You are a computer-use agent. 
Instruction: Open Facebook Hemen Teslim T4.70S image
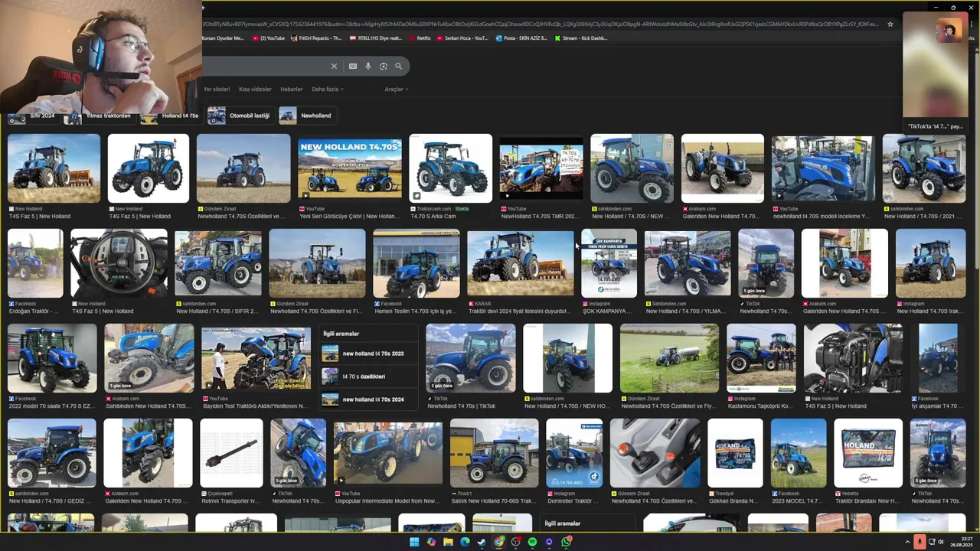tap(416, 263)
